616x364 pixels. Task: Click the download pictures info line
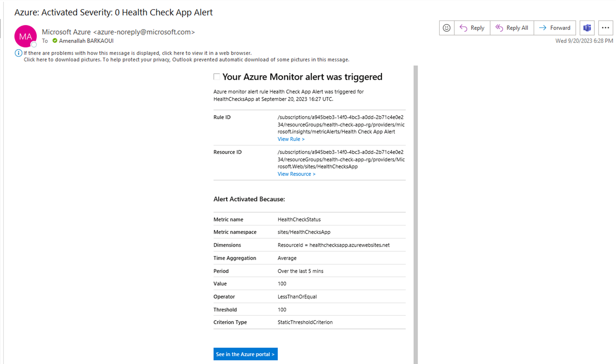tap(186, 60)
